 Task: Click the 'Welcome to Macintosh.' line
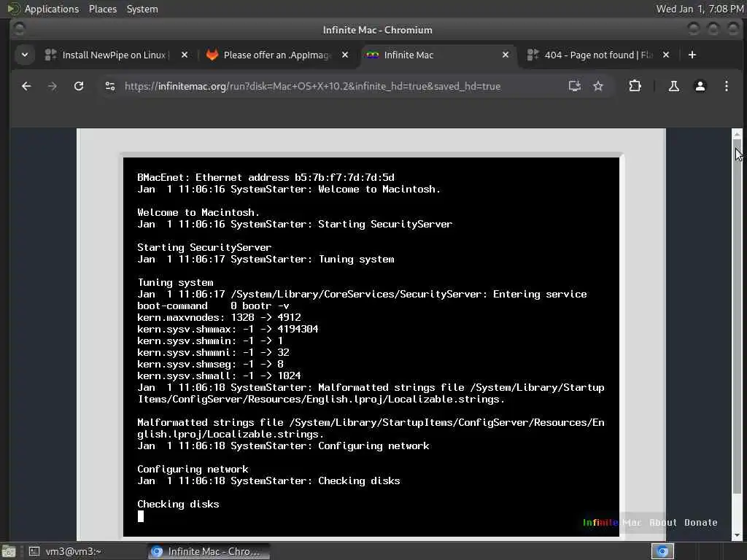pyautogui.click(x=198, y=213)
